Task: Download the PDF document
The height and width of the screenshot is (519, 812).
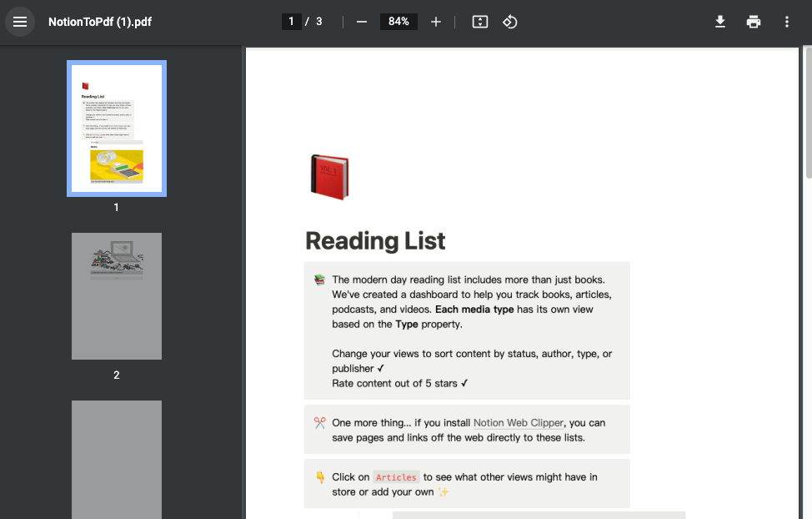Action: coord(719,22)
